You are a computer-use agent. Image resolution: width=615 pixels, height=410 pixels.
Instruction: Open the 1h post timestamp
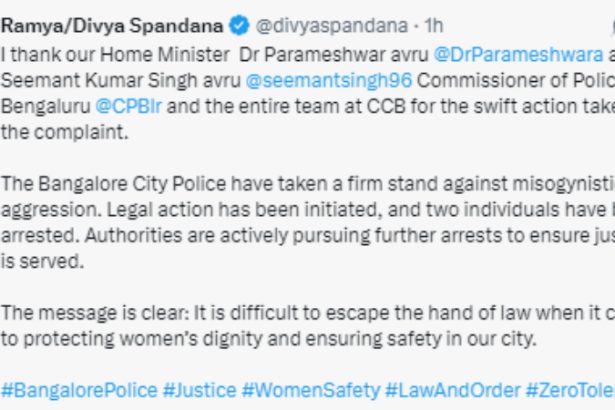(x=434, y=26)
